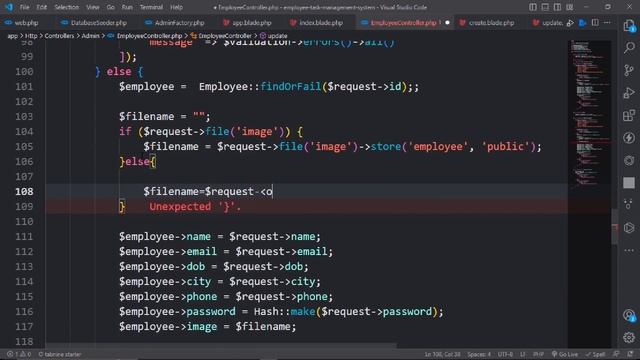640x360 pixels.
Task: Click the Run Code play icon
Action: tap(570, 23)
